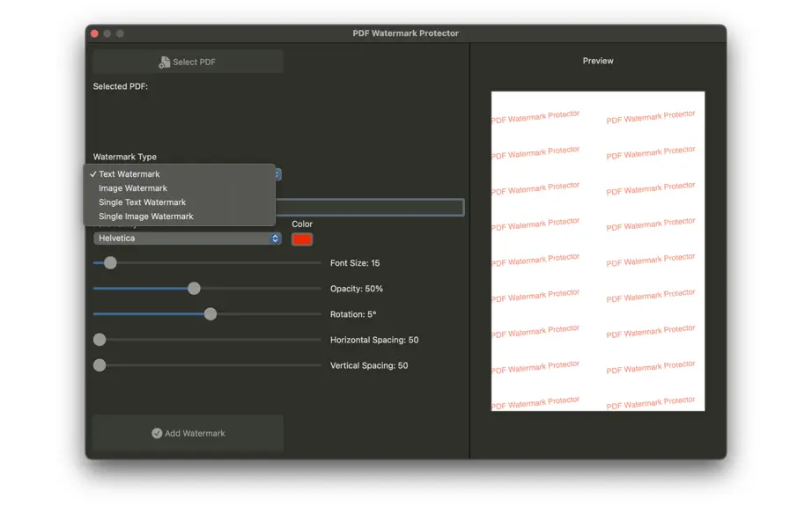Click the Vertical Spacing slider handle
The width and height of the screenshot is (812, 507).
click(100, 365)
